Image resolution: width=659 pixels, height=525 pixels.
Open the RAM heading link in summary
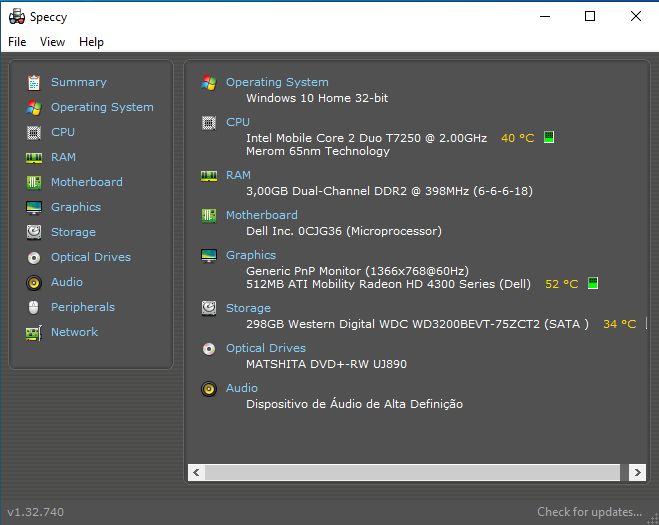pos(238,175)
